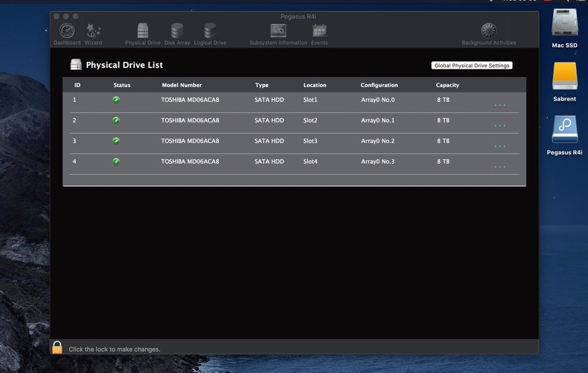This screenshot has width=588, height=373.
Task: Open the Disk Array section
Action: pos(177,32)
